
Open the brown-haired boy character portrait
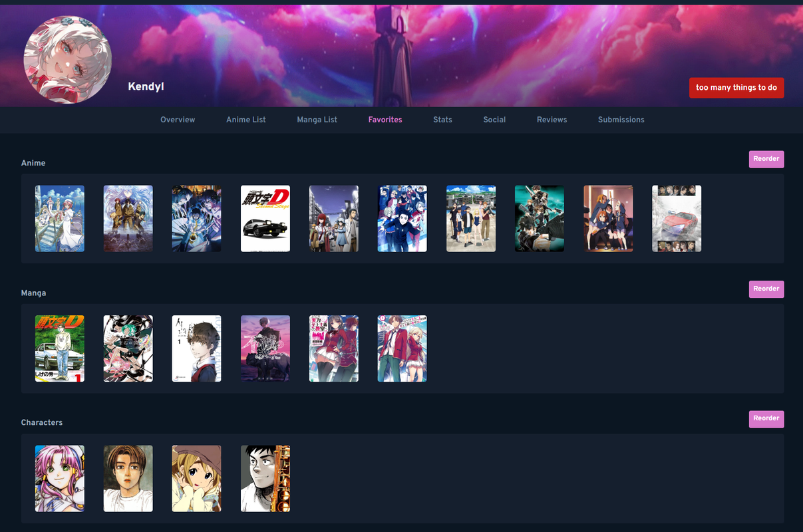pyautogui.click(x=128, y=479)
